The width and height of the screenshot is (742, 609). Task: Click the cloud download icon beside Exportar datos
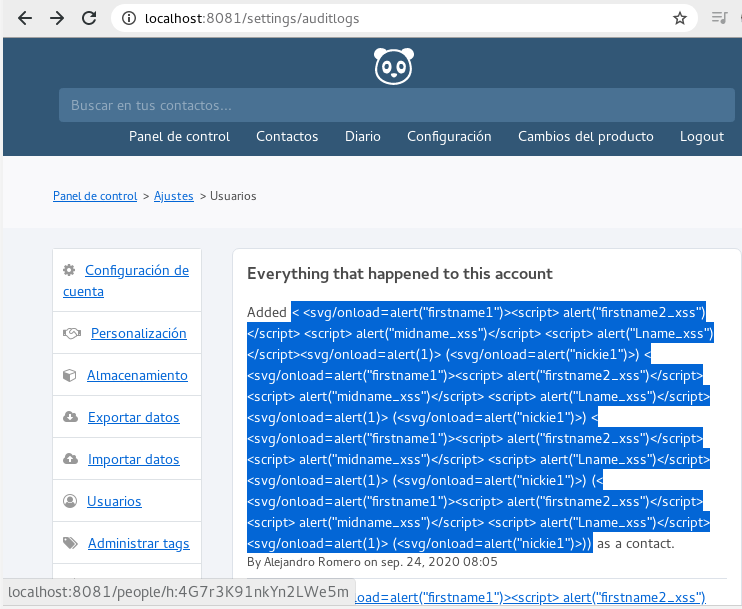(71, 417)
